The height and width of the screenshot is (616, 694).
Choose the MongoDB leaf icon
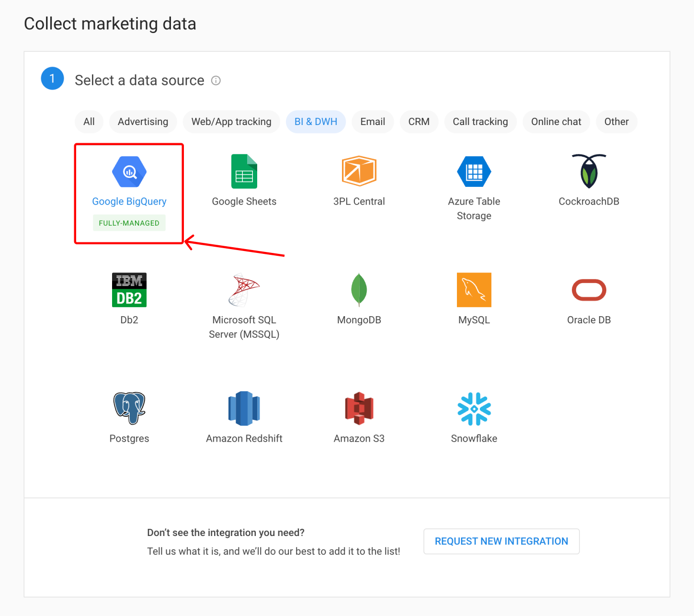(359, 290)
